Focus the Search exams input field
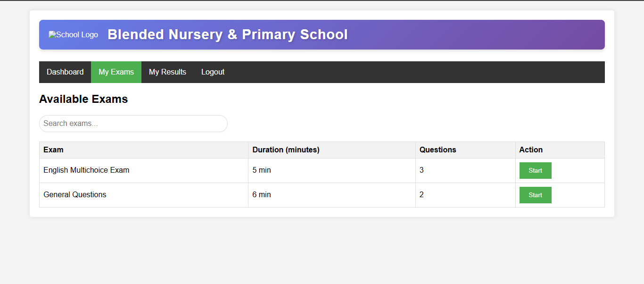 [x=133, y=124]
